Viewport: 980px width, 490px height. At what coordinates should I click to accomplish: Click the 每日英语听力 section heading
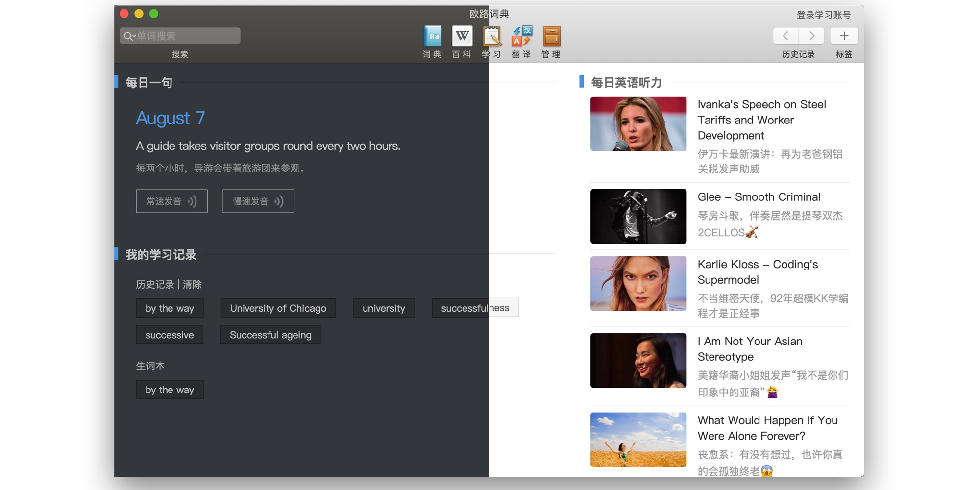(626, 82)
